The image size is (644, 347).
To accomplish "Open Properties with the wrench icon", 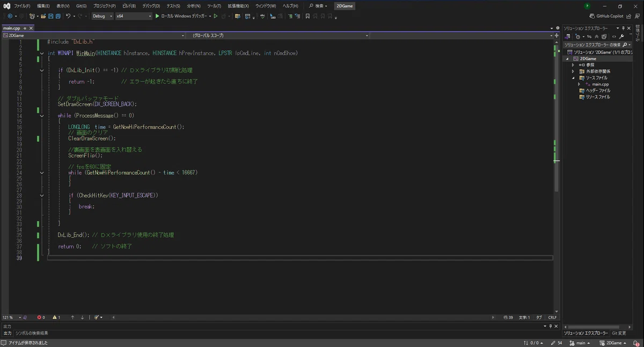I will click(621, 37).
